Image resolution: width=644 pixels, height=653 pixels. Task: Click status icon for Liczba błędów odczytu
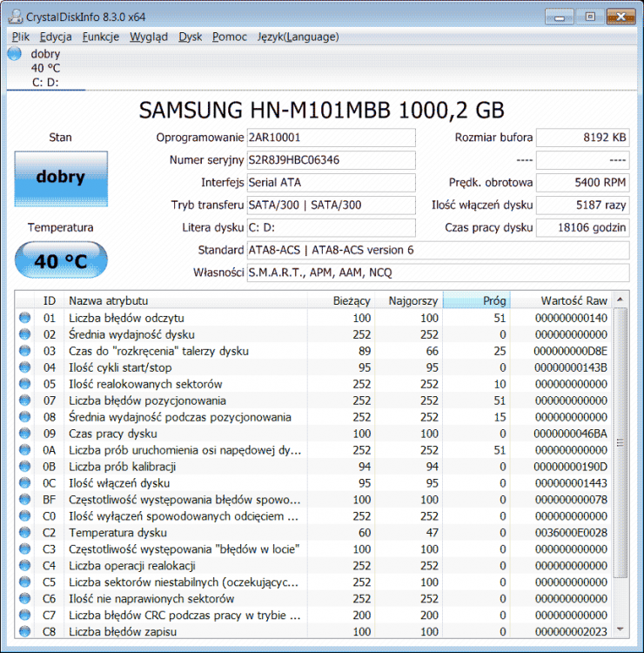[x=24, y=318]
